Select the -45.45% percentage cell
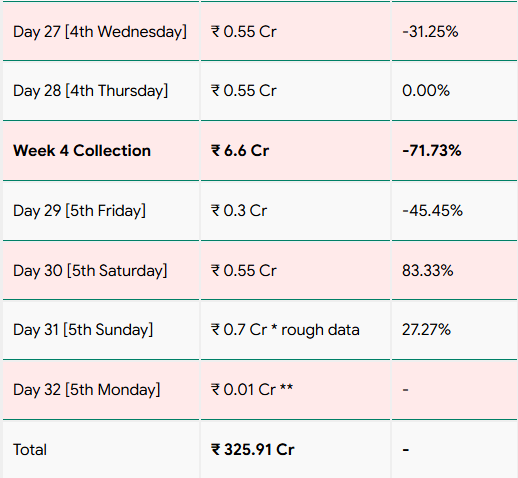The image size is (518, 478). [x=432, y=211]
